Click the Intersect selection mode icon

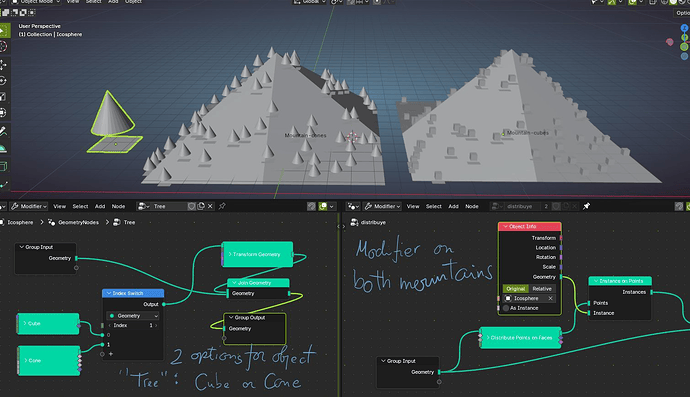click(x=32, y=12)
